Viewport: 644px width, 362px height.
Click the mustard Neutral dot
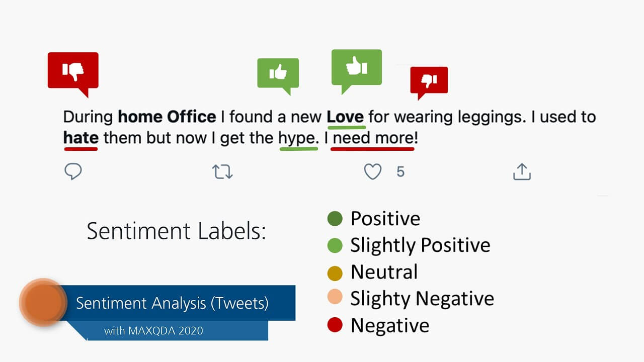(335, 273)
